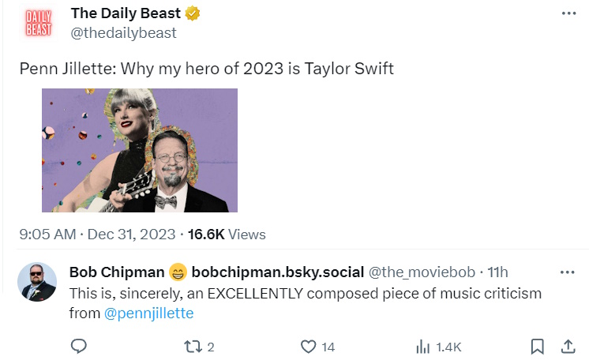The height and width of the screenshot is (364, 589).
Task: Reply to Bob Chipman's tweet
Action: [78, 346]
